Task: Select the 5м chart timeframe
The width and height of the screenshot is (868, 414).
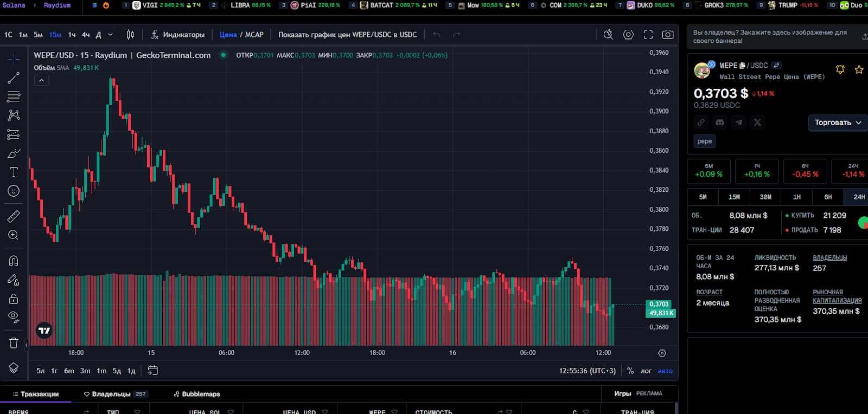Action: tap(38, 35)
